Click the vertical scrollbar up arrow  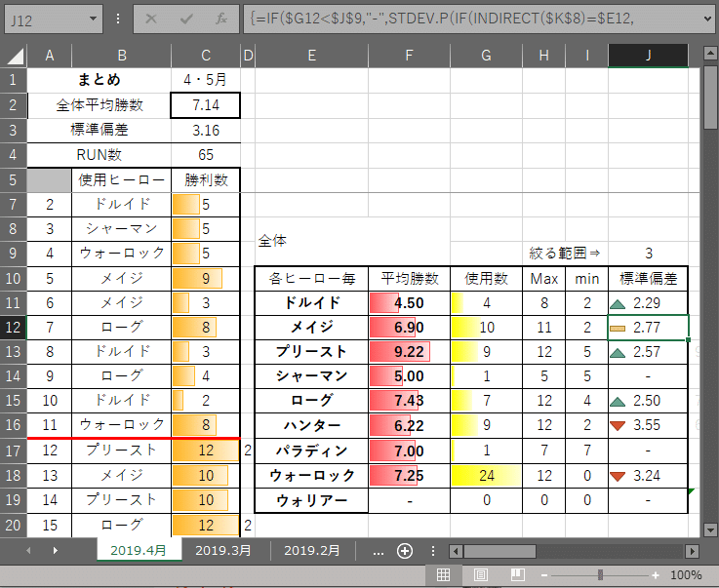point(710,54)
